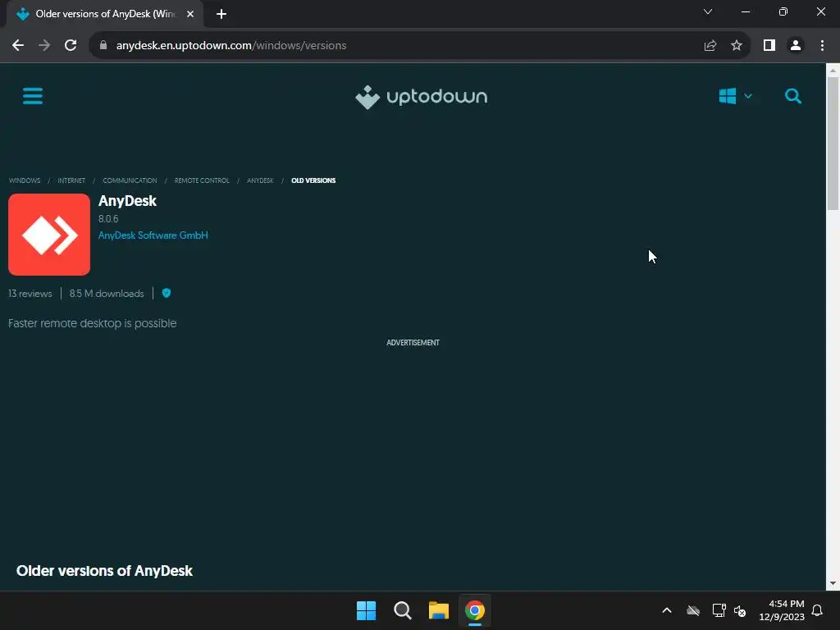Open the REMOTE CONTROL breadcrumb link
This screenshot has width=840, height=630.
[202, 180]
